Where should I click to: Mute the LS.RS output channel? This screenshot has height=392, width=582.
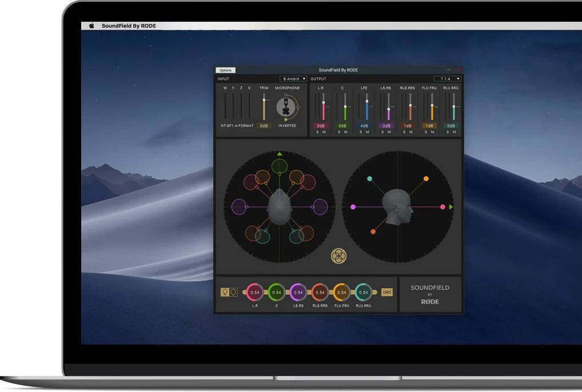point(389,132)
